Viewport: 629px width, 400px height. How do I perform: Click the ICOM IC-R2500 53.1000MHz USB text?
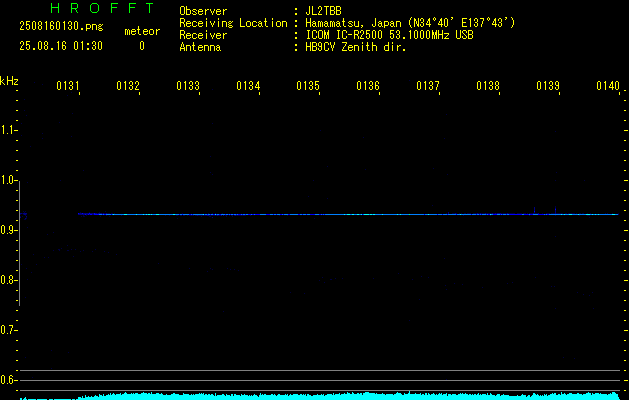(x=389, y=35)
